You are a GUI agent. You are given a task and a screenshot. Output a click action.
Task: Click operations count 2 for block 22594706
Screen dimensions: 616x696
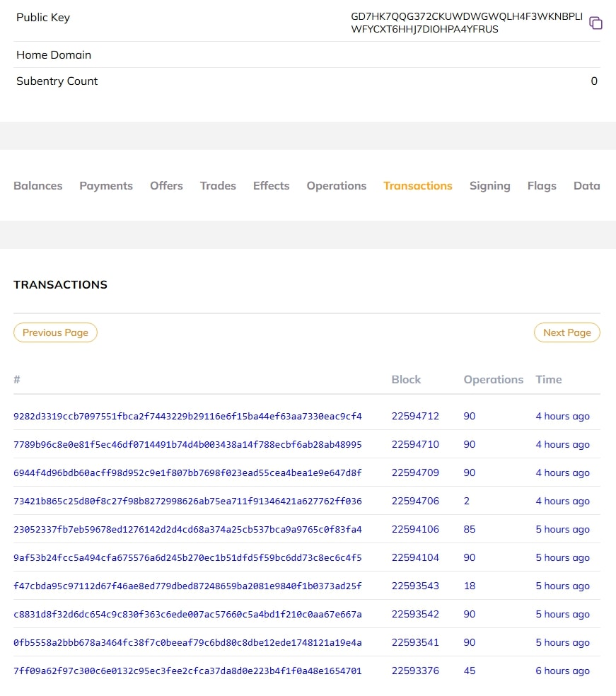(x=467, y=501)
